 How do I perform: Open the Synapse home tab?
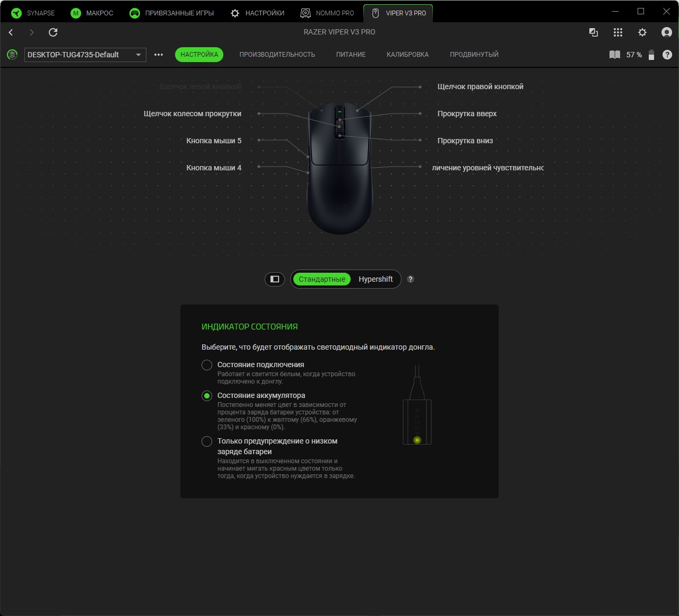point(33,13)
